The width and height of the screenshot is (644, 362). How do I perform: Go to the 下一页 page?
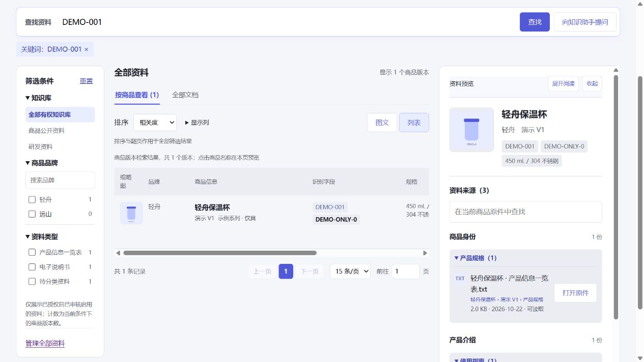pos(310,271)
